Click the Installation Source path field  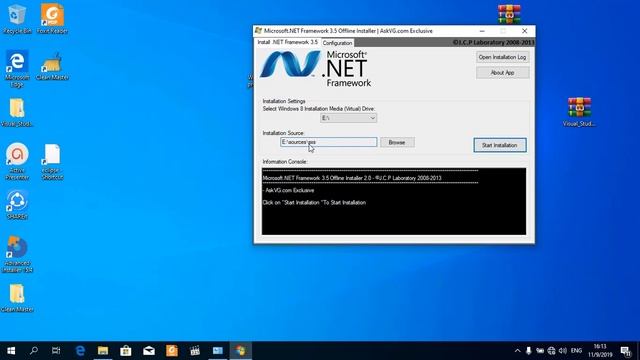pyautogui.click(x=329, y=142)
